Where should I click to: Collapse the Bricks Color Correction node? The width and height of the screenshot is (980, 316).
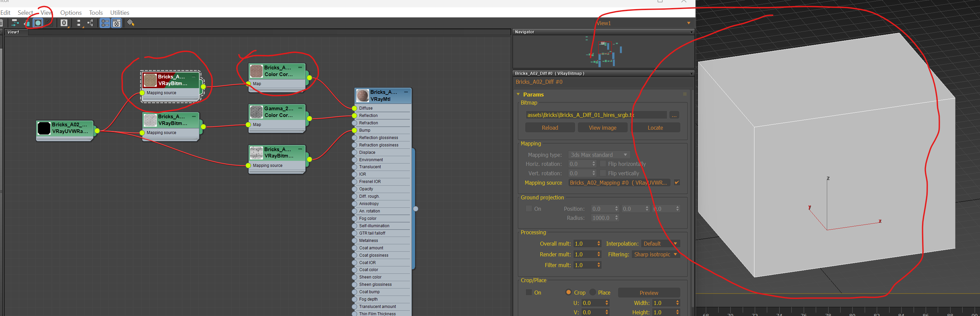pos(300,67)
